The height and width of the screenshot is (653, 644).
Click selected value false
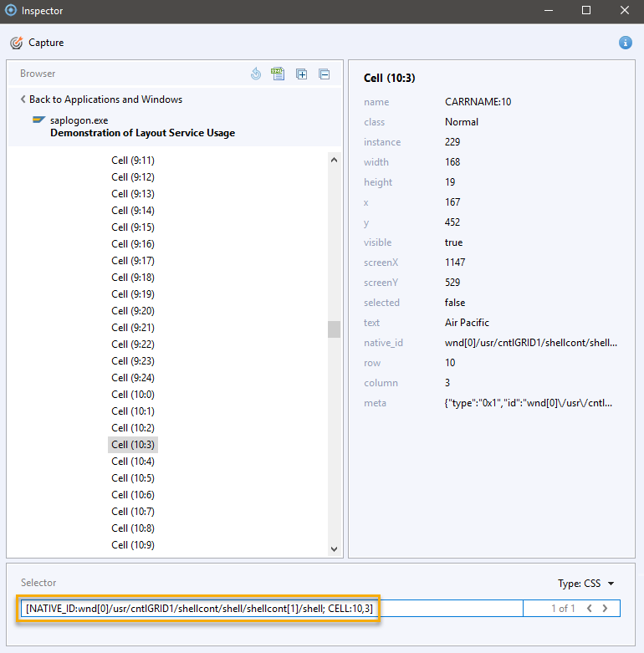click(x=455, y=303)
